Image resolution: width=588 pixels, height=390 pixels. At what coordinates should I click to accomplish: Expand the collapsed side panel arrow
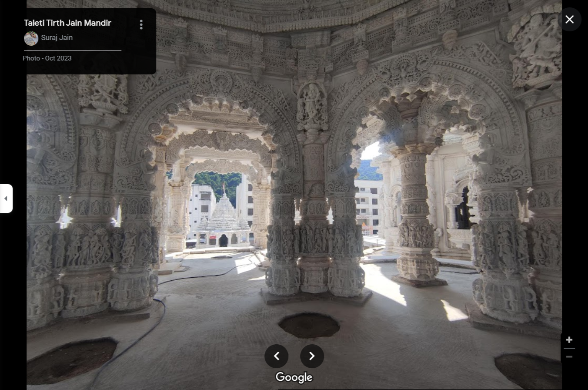click(6, 198)
